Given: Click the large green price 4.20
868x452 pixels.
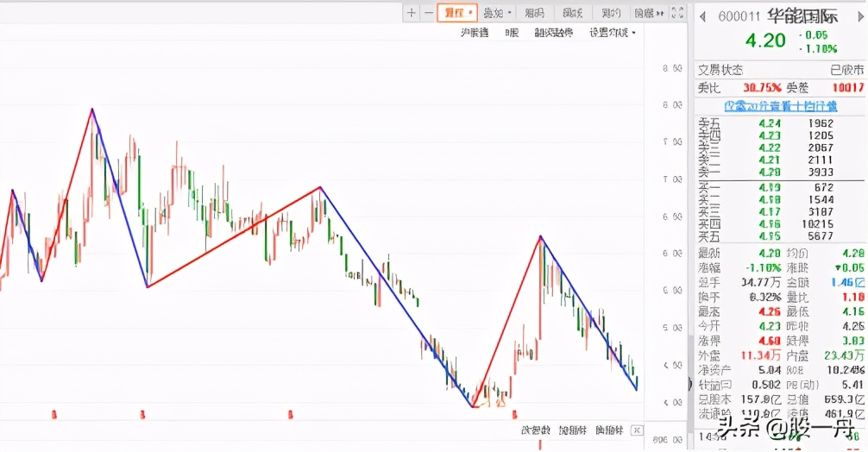Looking at the screenshot, I should [765, 41].
